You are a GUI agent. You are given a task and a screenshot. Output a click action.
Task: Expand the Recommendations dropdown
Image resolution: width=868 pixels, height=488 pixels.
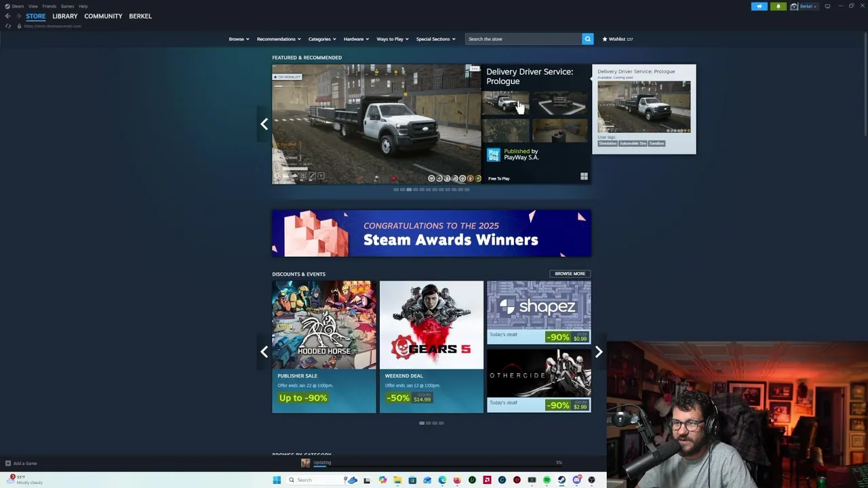click(279, 39)
